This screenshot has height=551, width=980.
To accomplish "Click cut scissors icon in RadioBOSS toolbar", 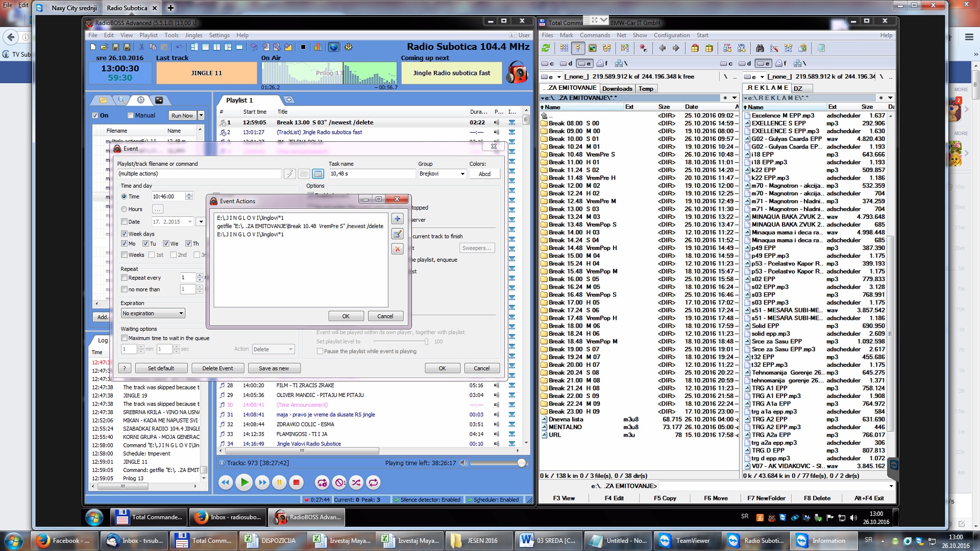I will tap(142, 47).
